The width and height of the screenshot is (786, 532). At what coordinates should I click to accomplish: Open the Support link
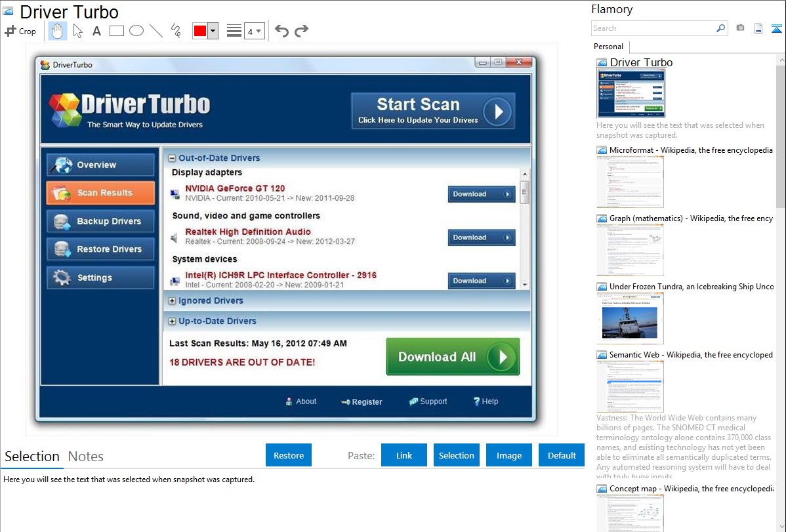(x=428, y=401)
